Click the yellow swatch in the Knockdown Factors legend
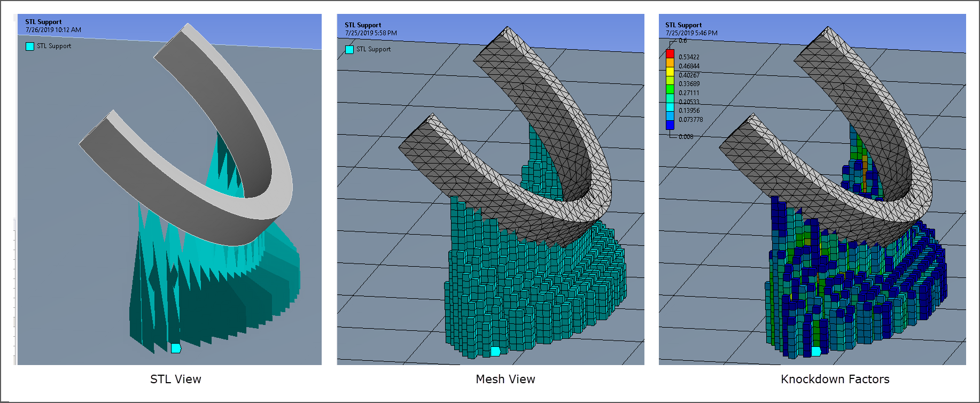This screenshot has height=403, width=980. 670,72
